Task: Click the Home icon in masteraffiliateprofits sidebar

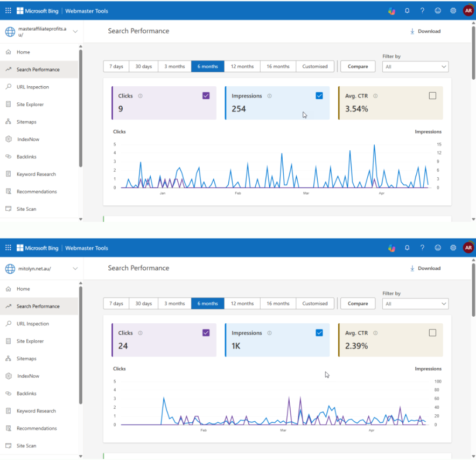Action: pos(9,52)
